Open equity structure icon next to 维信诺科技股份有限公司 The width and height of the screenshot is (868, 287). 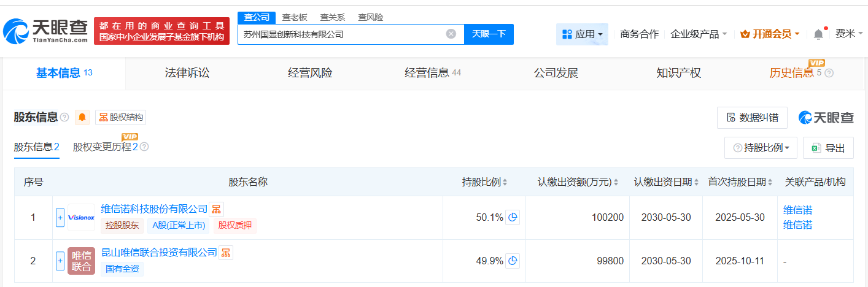click(x=217, y=209)
